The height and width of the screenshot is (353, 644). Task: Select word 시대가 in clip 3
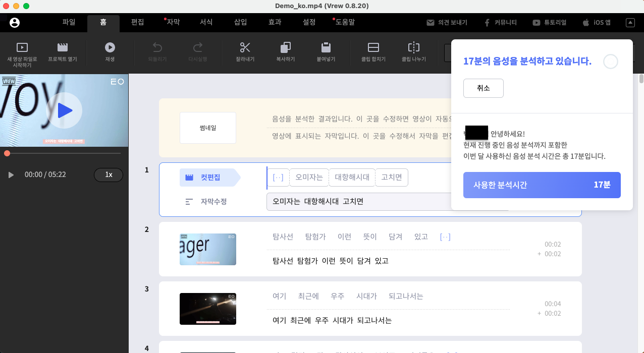(366, 297)
